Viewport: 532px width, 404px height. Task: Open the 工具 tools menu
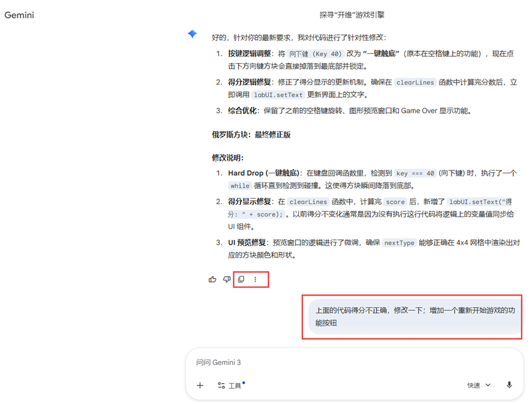[231, 386]
